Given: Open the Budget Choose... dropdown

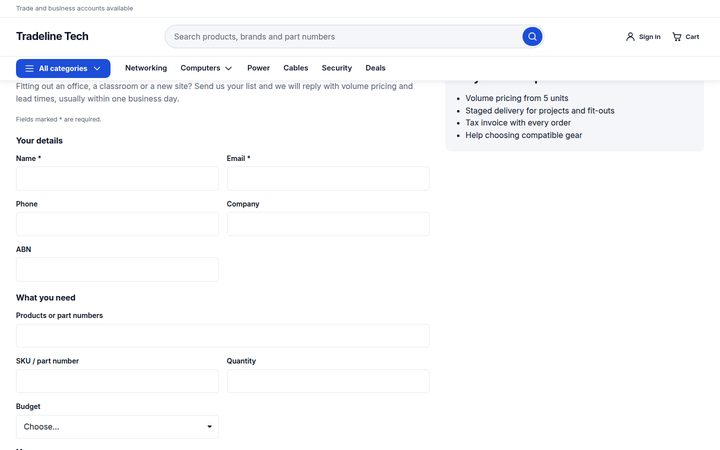Looking at the screenshot, I should pyautogui.click(x=117, y=427).
